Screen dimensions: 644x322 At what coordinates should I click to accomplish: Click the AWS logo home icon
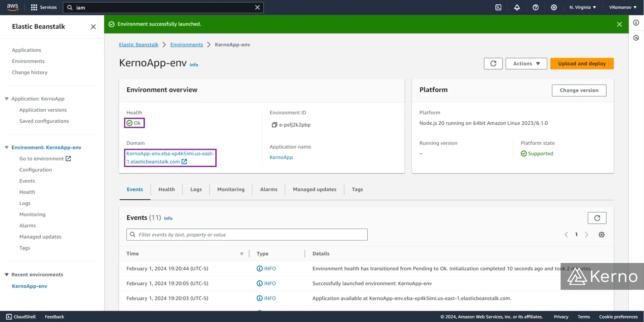pos(12,7)
